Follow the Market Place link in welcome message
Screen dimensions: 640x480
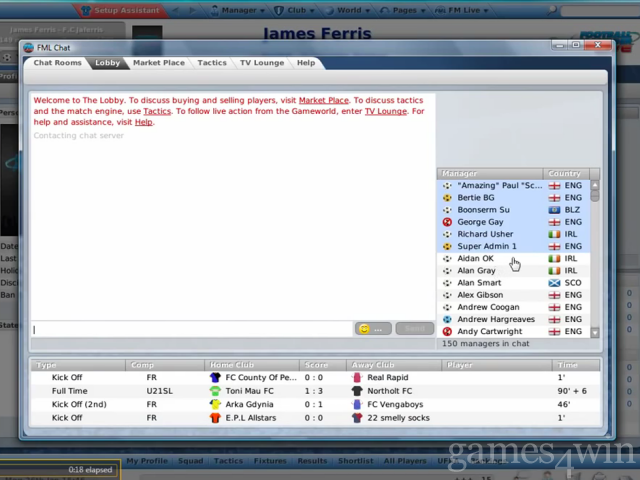(323, 100)
